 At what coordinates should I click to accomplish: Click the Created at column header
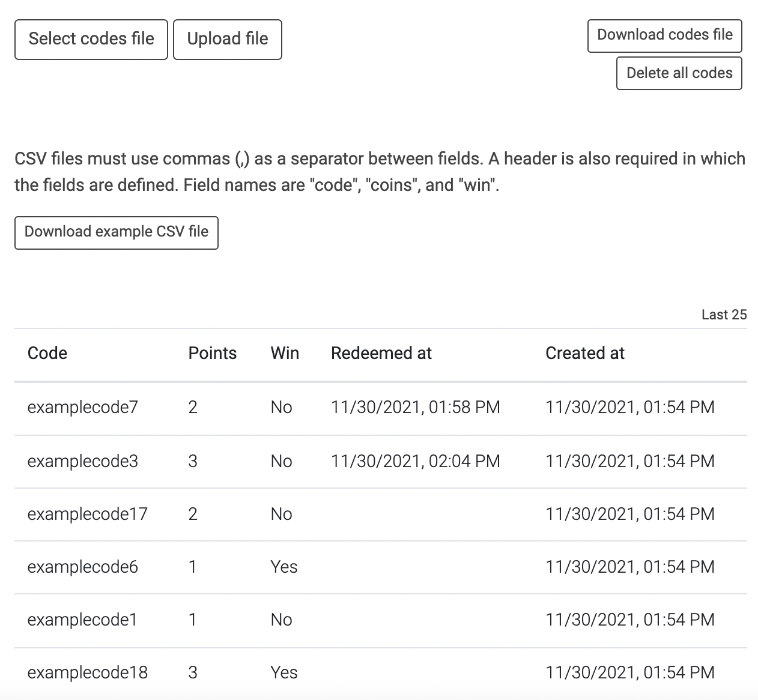(x=584, y=354)
